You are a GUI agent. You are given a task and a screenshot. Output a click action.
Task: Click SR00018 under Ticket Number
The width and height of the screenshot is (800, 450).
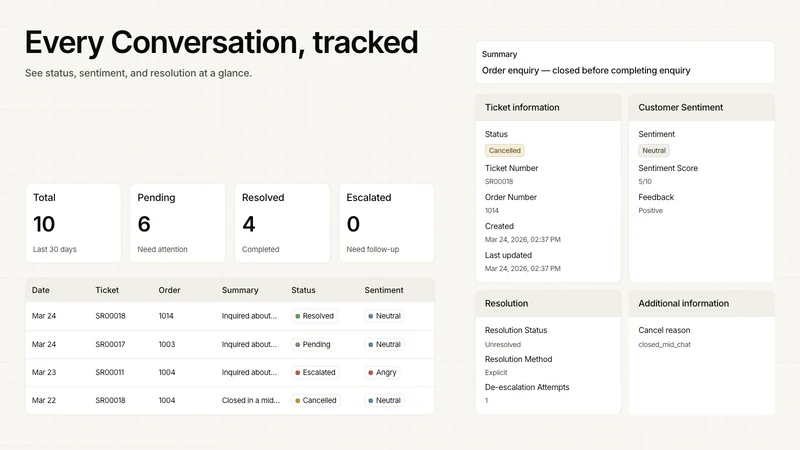(x=498, y=182)
